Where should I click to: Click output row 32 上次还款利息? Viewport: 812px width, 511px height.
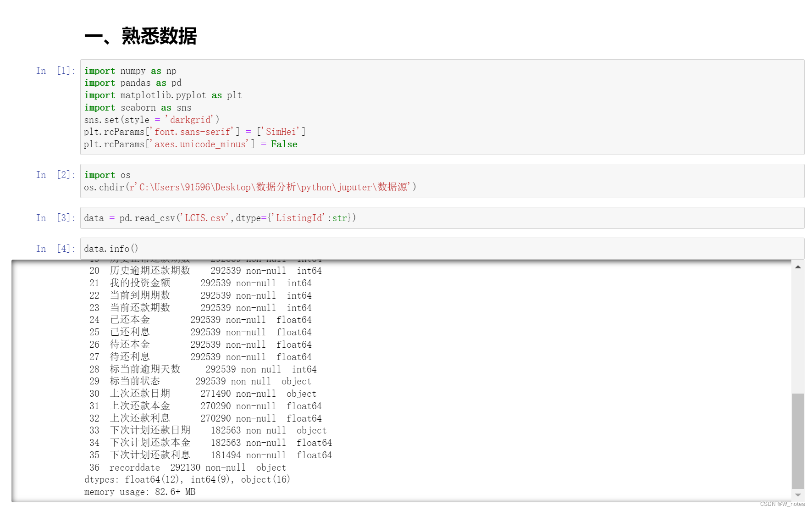tap(205, 419)
